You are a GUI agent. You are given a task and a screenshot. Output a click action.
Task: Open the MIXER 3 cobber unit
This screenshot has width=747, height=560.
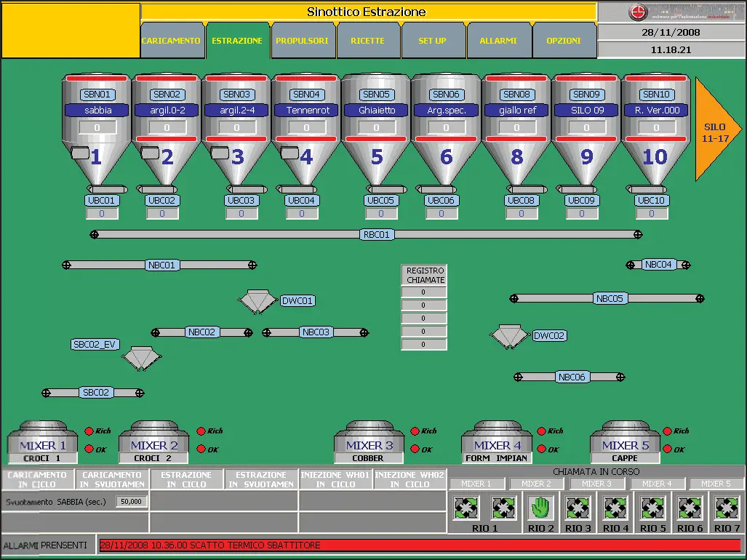pos(368,443)
